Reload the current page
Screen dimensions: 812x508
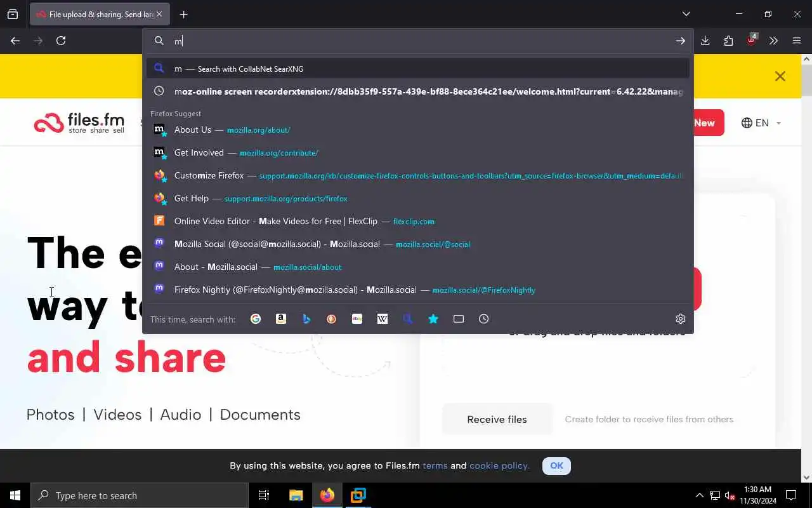[x=61, y=41]
